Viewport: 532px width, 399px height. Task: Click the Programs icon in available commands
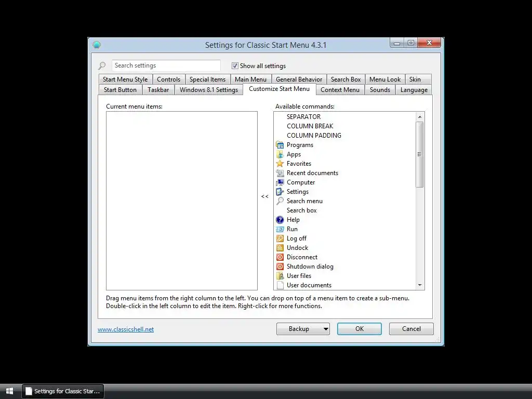(280, 145)
